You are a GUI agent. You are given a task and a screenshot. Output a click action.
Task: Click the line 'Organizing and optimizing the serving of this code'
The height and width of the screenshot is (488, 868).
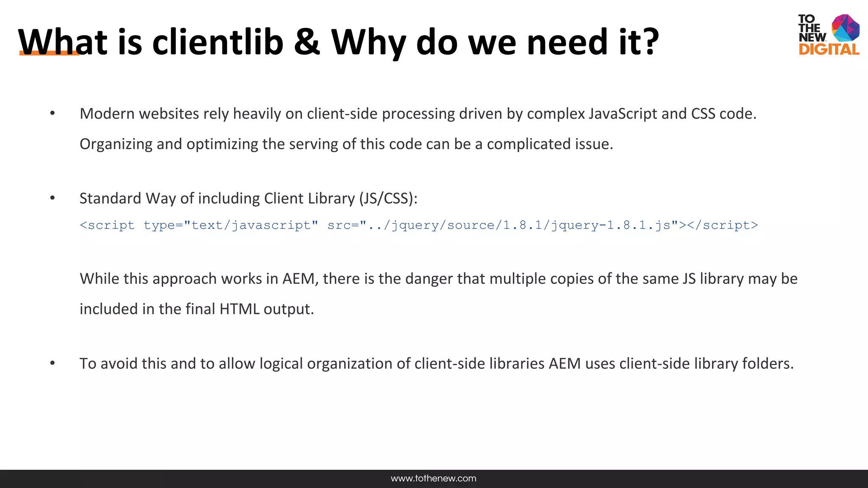346,144
